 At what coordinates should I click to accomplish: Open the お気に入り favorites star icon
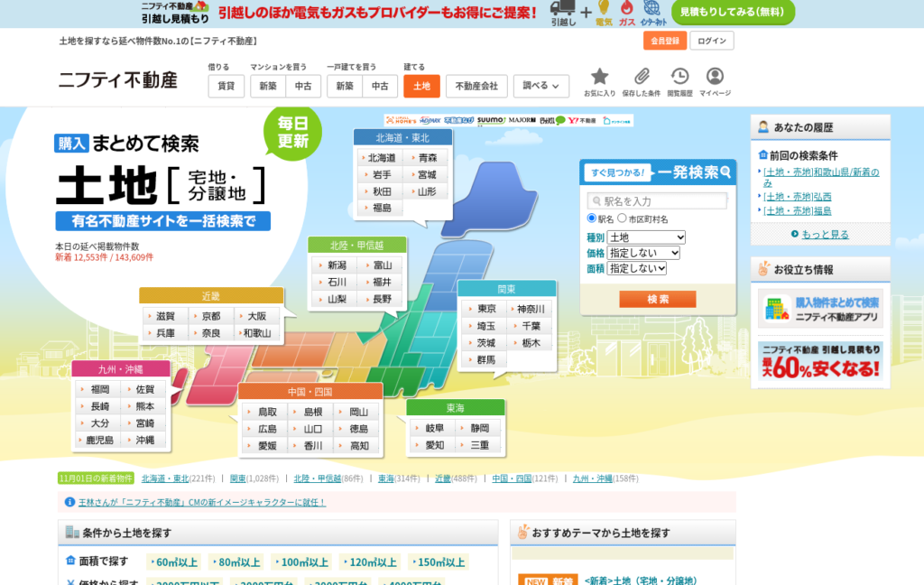click(599, 77)
